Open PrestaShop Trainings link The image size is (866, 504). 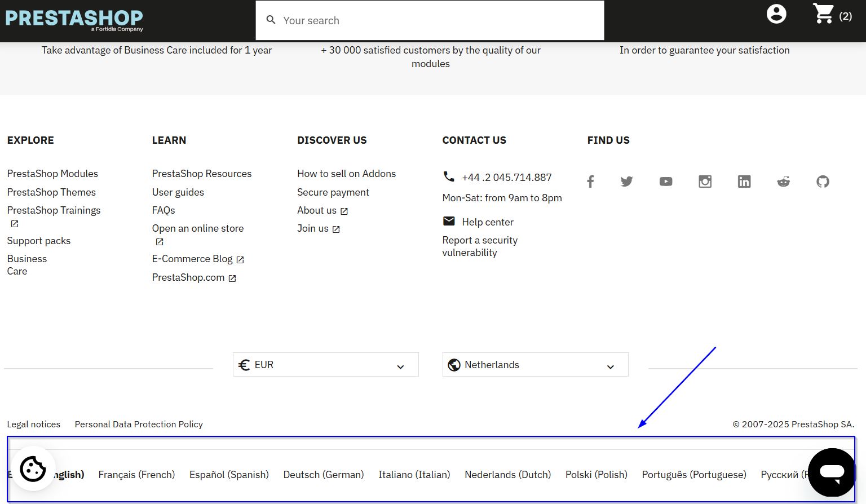(54, 210)
